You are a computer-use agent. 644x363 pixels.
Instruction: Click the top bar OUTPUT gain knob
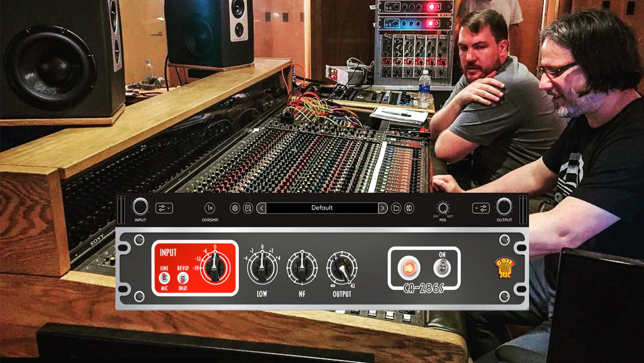(x=504, y=207)
